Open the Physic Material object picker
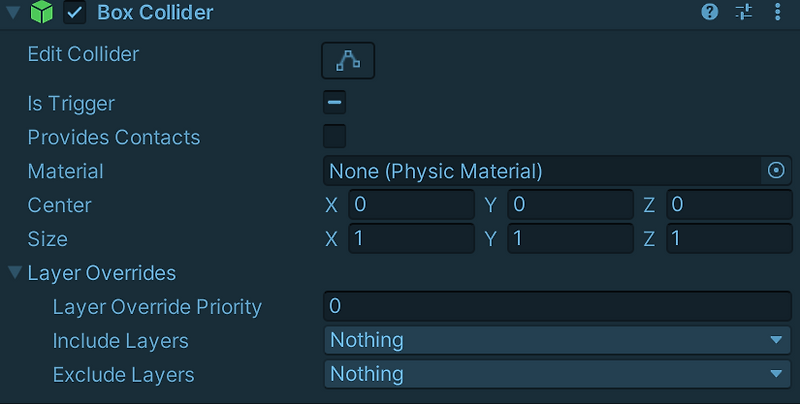800x404 pixels. (776, 171)
